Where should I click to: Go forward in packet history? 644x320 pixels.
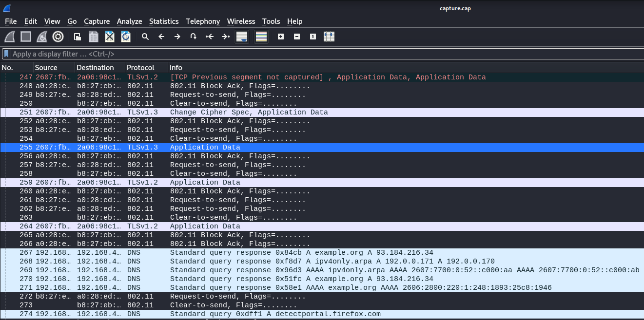tap(177, 37)
